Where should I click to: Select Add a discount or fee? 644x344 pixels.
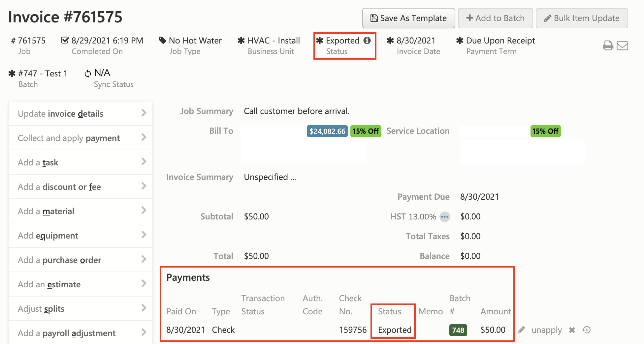[x=80, y=187]
